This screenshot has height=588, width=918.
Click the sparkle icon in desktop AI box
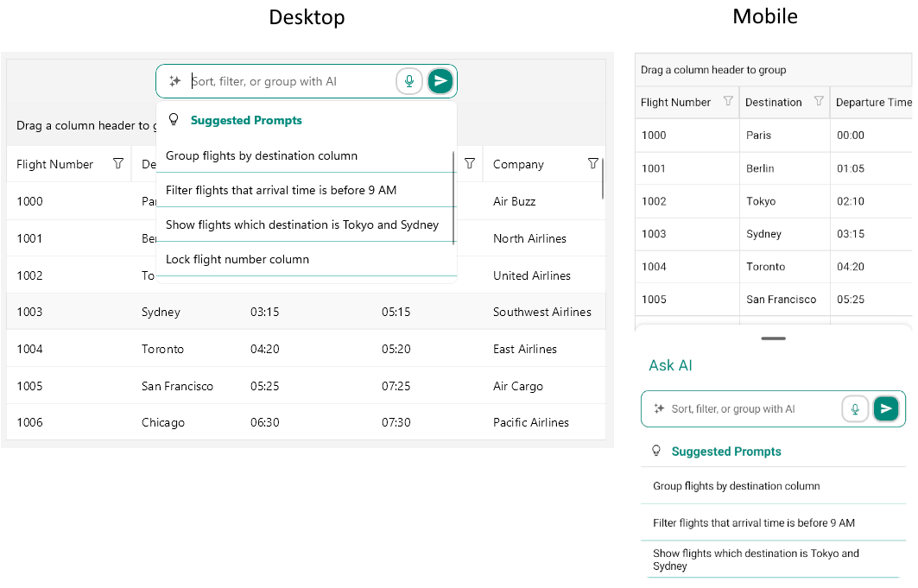[x=174, y=81]
